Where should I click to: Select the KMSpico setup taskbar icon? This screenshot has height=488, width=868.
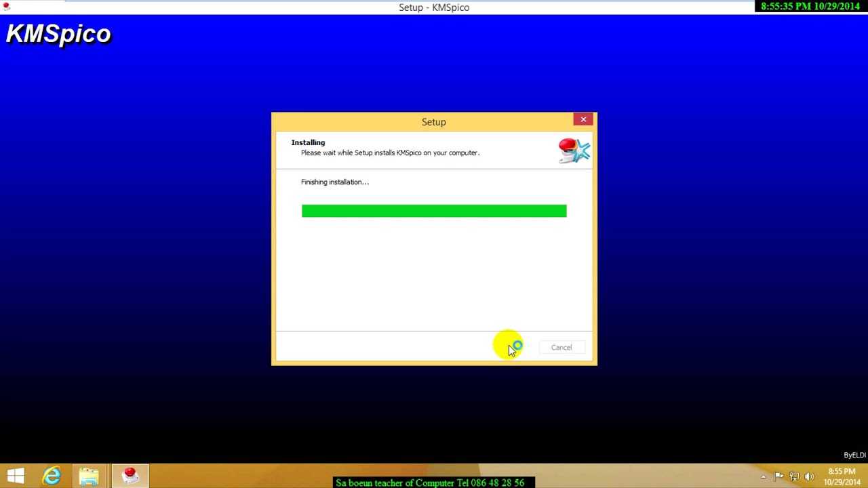tap(130, 476)
